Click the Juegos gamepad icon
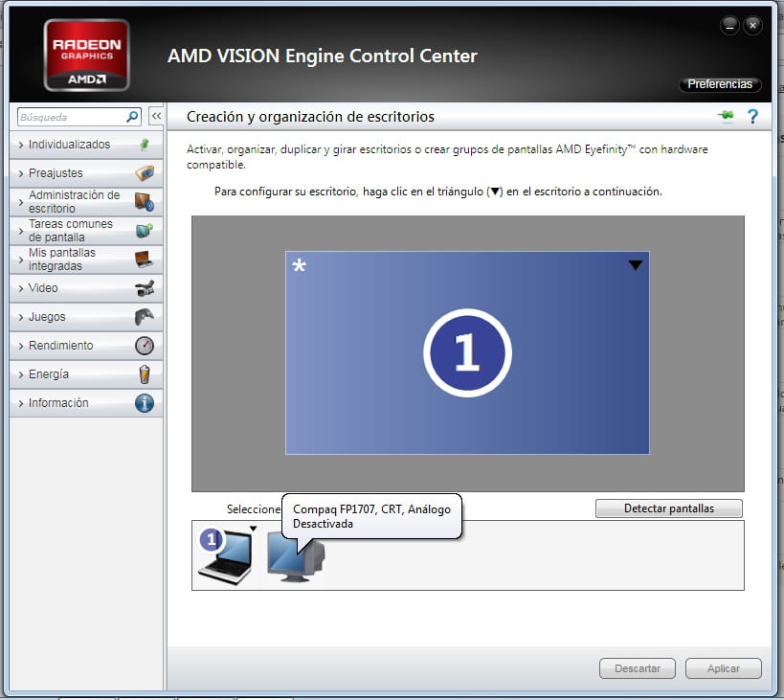The image size is (784, 700). pyautogui.click(x=145, y=317)
